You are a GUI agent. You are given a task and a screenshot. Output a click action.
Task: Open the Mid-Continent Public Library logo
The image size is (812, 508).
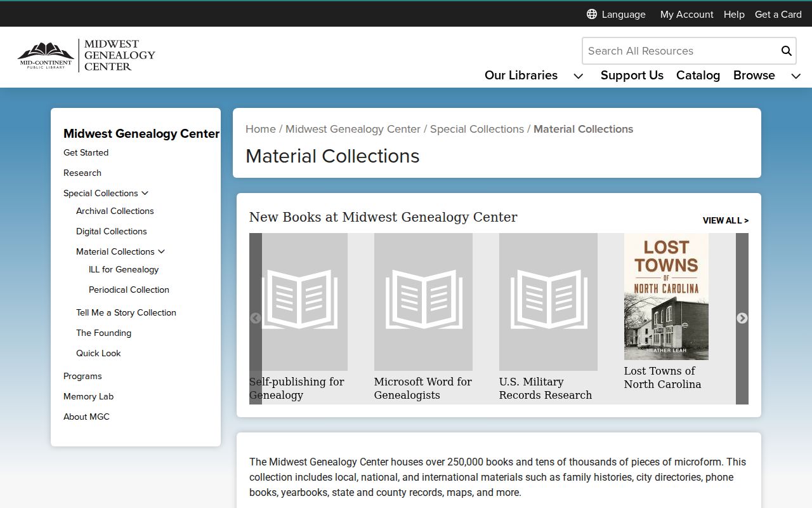(46, 56)
